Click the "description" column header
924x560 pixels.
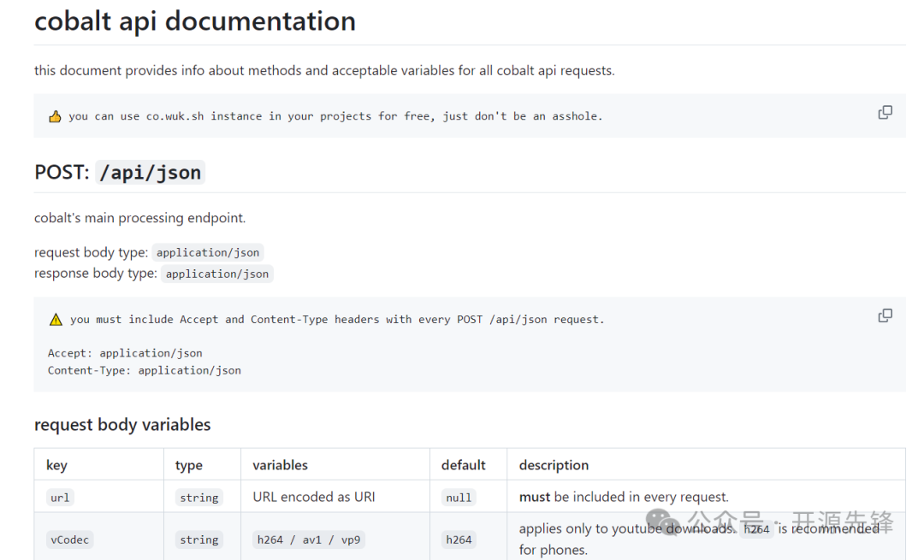click(x=554, y=465)
